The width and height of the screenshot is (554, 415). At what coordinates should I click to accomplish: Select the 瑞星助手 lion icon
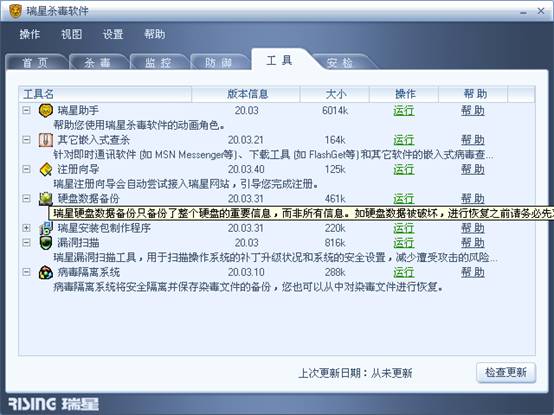pyautogui.click(x=46, y=111)
